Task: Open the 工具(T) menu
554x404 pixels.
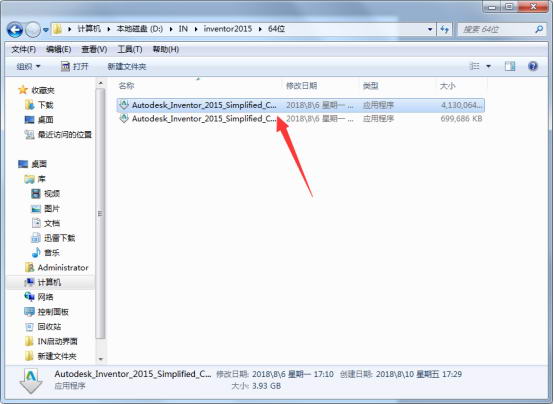Action: 130,49
